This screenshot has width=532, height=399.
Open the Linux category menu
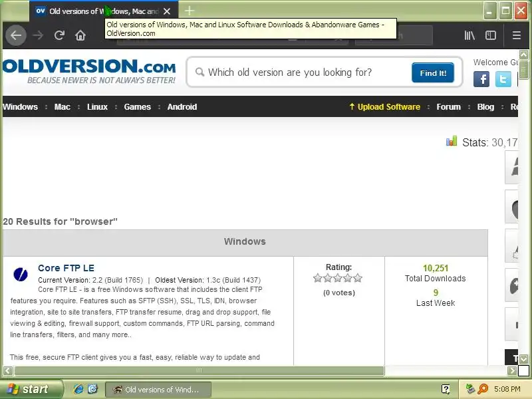[97, 107]
